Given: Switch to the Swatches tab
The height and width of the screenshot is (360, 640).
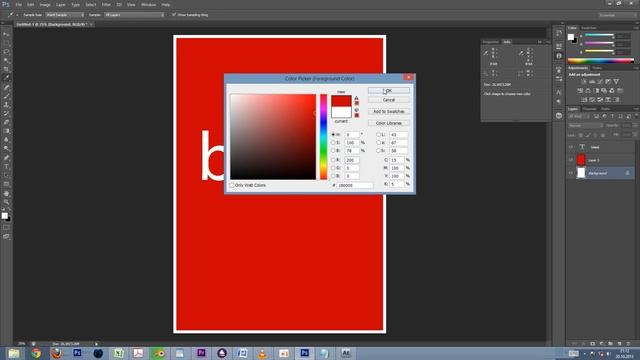Looking at the screenshot, I should tap(589, 28).
